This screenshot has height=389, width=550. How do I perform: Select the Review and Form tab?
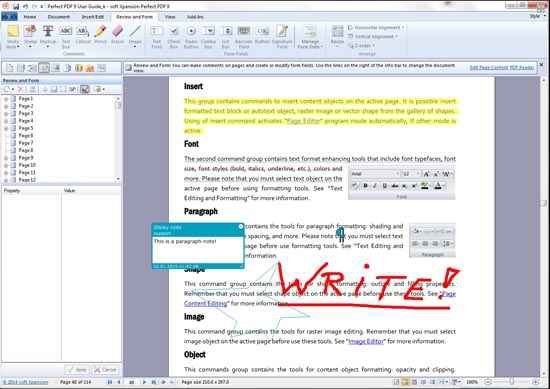pyautogui.click(x=134, y=16)
